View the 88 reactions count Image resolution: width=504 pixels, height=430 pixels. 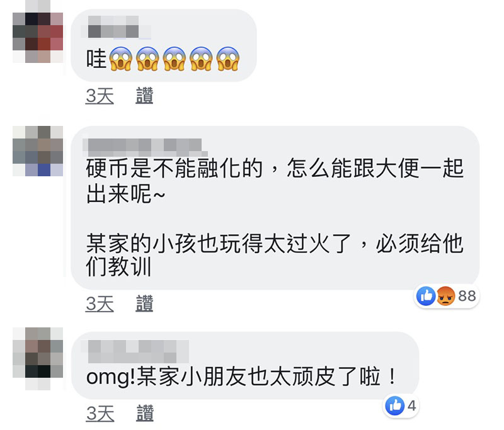point(467,296)
